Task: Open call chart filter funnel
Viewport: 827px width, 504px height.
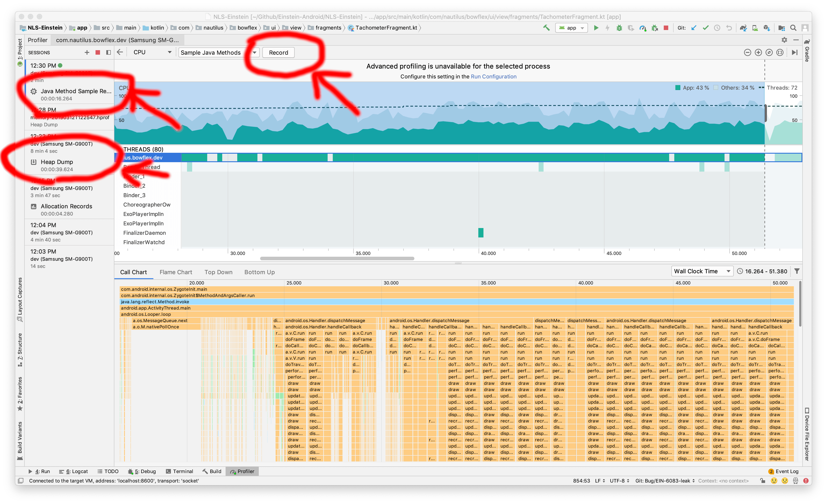Action: coord(797,271)
